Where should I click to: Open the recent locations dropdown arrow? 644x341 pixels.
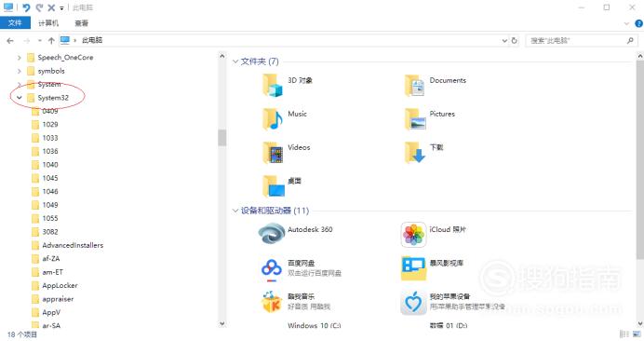pos(39,40)
